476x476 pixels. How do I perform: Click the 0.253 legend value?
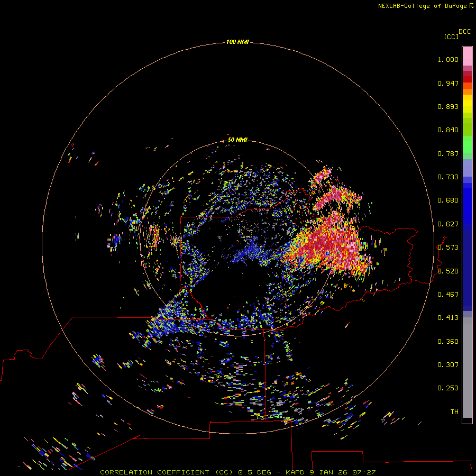click(x=448, y=388)
